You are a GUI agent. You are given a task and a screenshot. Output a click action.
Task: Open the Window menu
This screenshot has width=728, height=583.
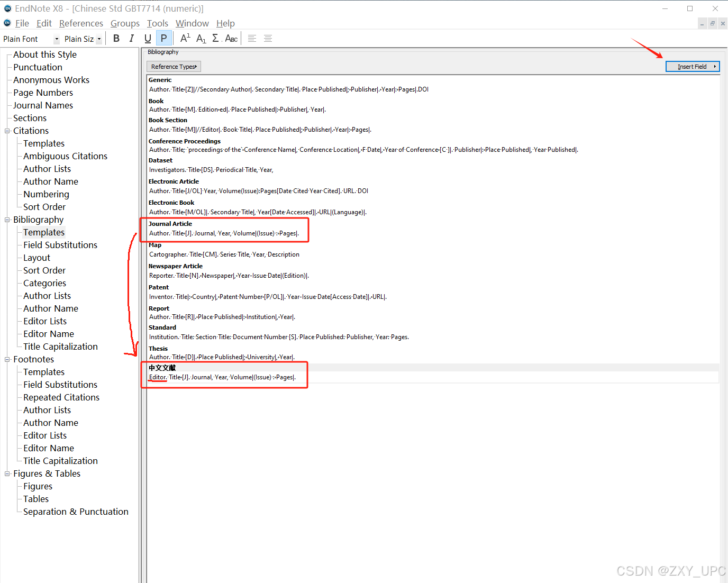click(192, 23)
